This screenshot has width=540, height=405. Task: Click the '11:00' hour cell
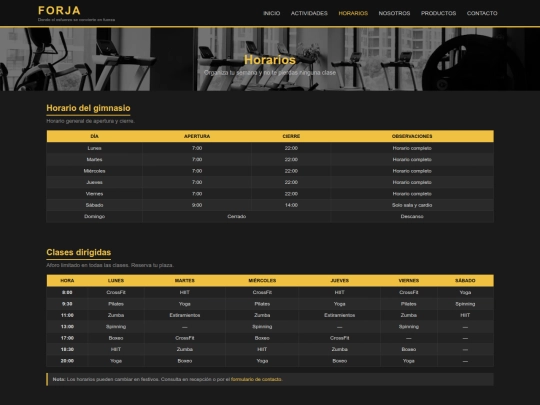pyautogui.click(x=67, y=315)
